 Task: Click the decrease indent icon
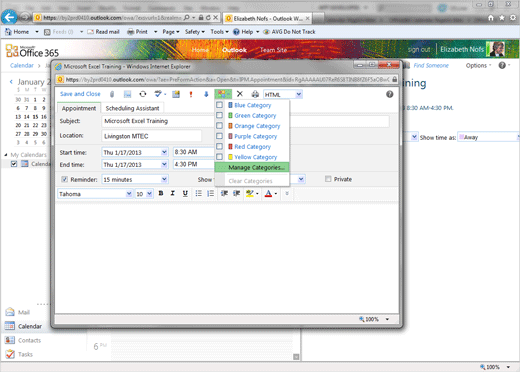tap(224, 193)
